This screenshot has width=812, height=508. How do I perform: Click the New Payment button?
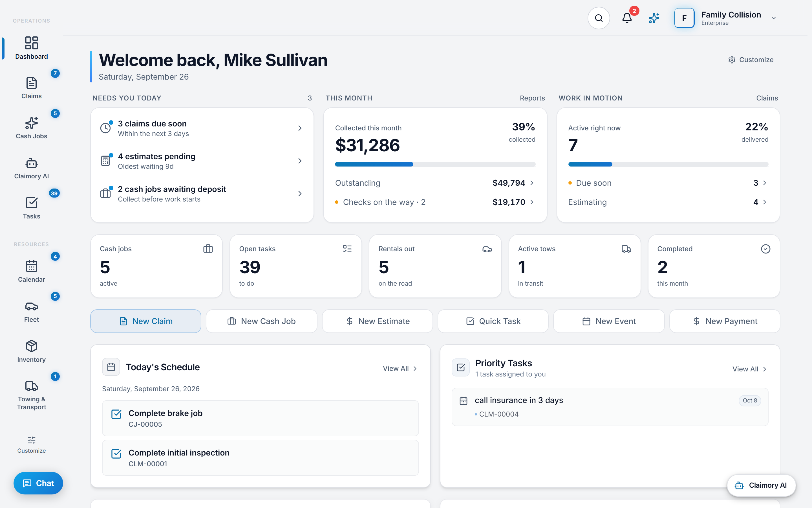click(725, 321)
